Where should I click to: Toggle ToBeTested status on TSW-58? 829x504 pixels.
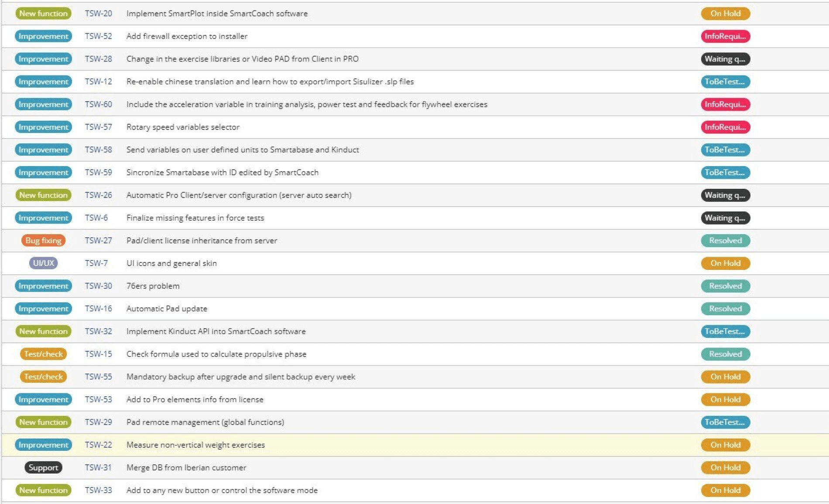click(x=725, y=150)
